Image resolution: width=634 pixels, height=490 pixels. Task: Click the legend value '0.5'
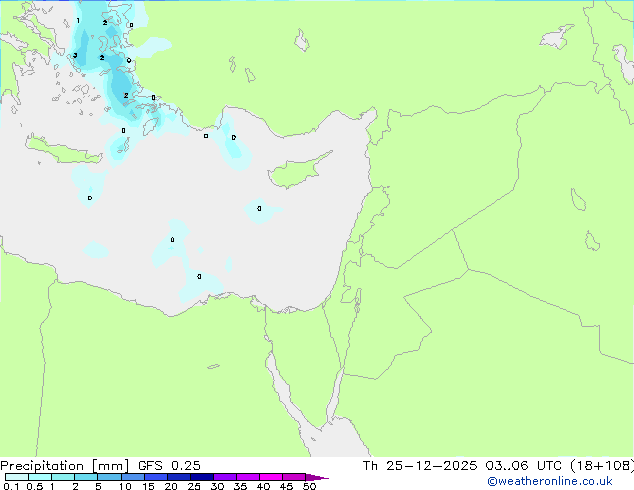(35, 486)
